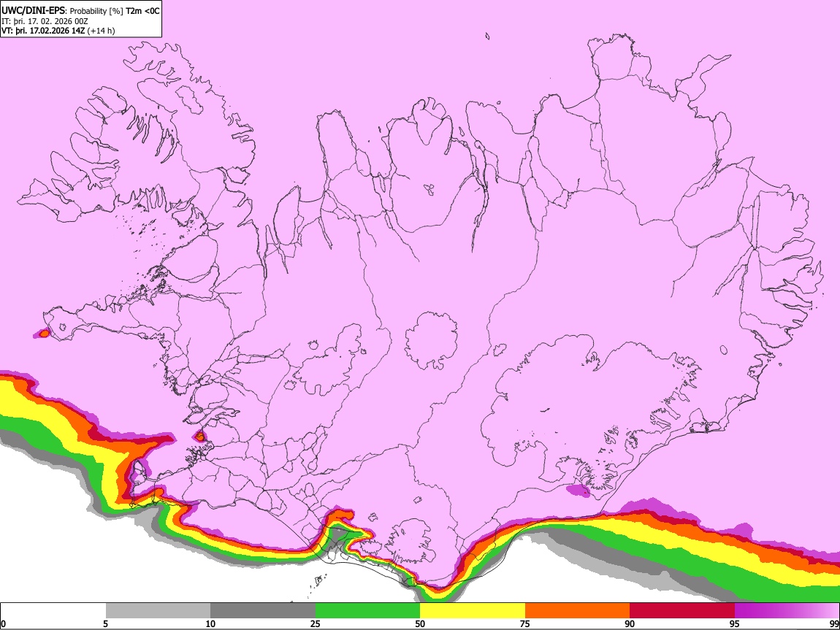Image resolution: width=840 pixels, height=630 pixels.
Task: Click the 'IT: þri. 17. 02. 2026 00Z' line
Action: (45, 21)
